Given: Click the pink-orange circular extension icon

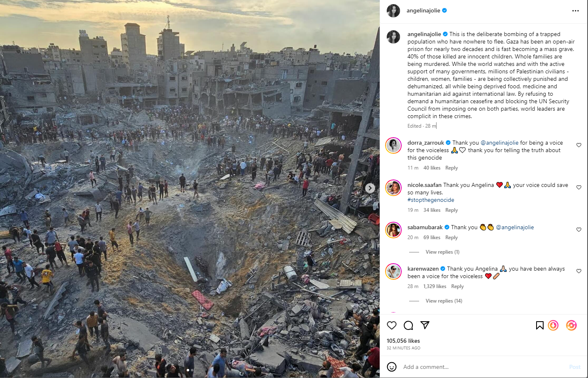Looking at the screenshot, I should (x=571, y=325).
